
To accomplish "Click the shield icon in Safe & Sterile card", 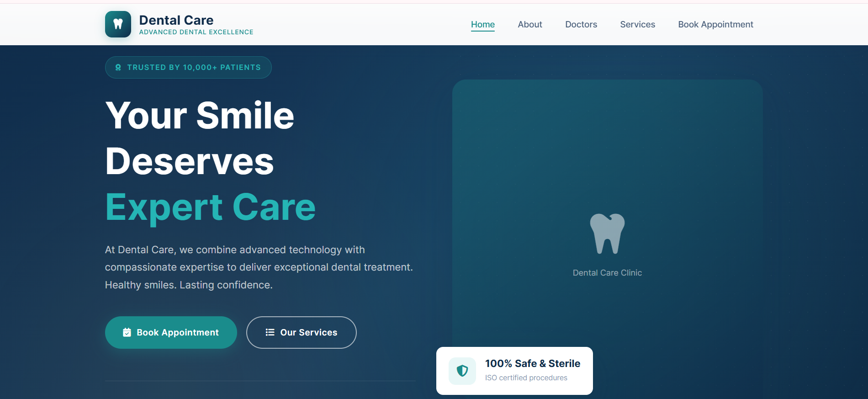I will click(x=462, y=371).
